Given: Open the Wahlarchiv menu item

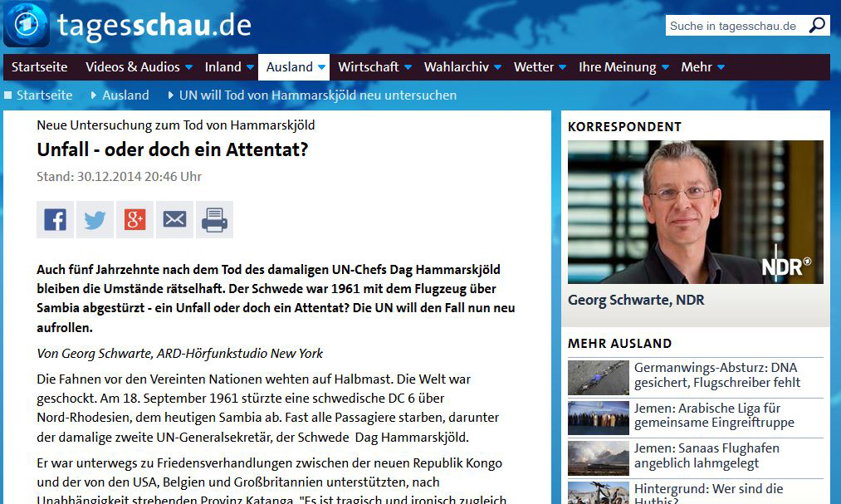Looking at the screenshot, I should click(456, 67).
